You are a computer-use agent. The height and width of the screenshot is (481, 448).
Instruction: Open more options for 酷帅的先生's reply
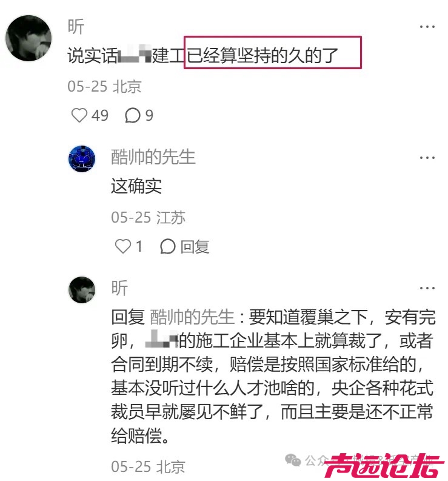tap(427, 158)
